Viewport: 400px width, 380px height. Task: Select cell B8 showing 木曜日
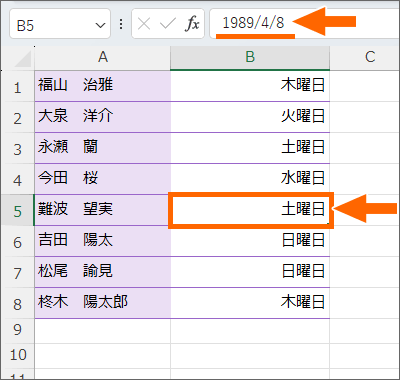pyautogui.click(x=250, y=303)
